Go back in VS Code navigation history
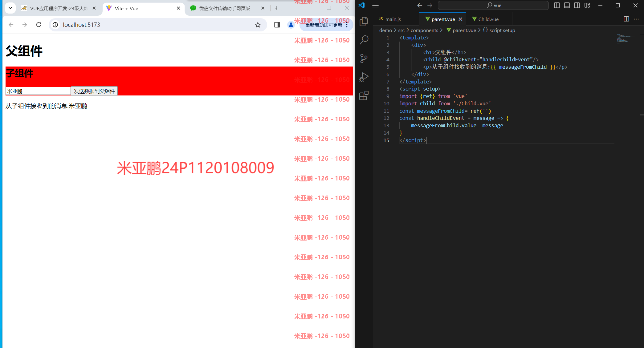The image size is (644, 348). 420,5
